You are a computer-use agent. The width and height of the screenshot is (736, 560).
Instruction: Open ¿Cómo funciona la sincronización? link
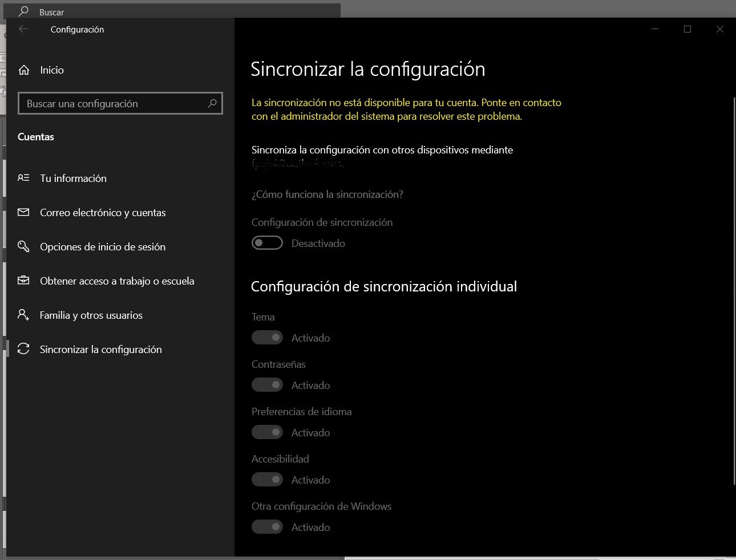point(327,194)
